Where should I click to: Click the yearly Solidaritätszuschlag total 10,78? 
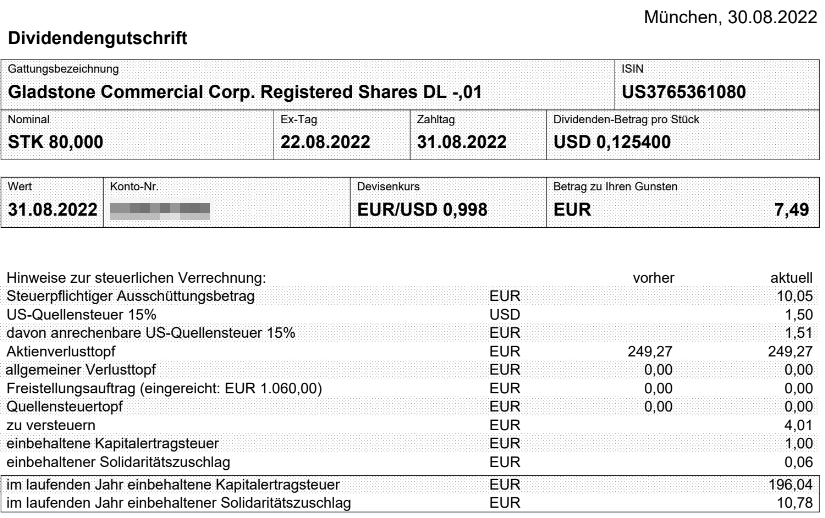[x=794, y=503]
